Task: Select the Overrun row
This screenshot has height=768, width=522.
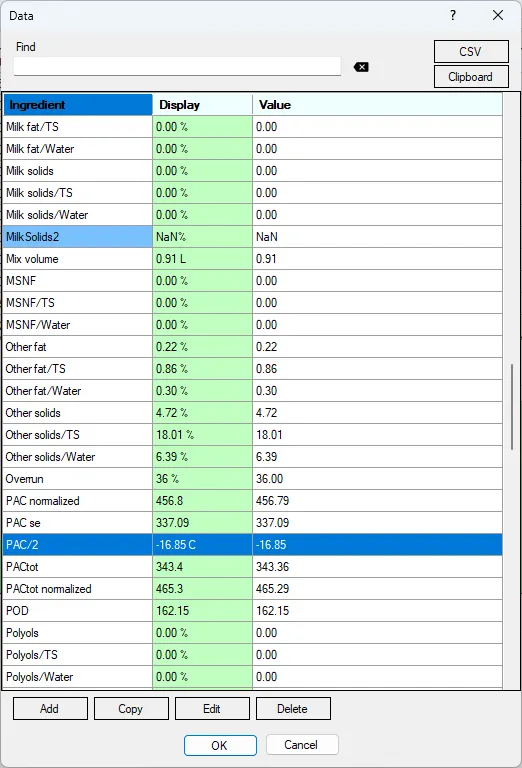Action: (253, 479)
